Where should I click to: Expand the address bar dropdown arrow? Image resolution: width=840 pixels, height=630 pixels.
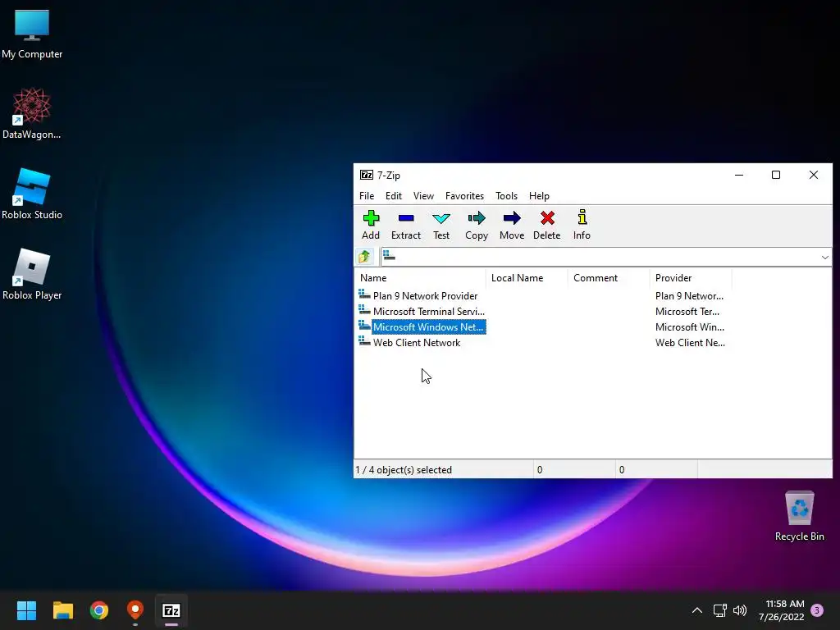pyautogui.click(x=825, y=258)
